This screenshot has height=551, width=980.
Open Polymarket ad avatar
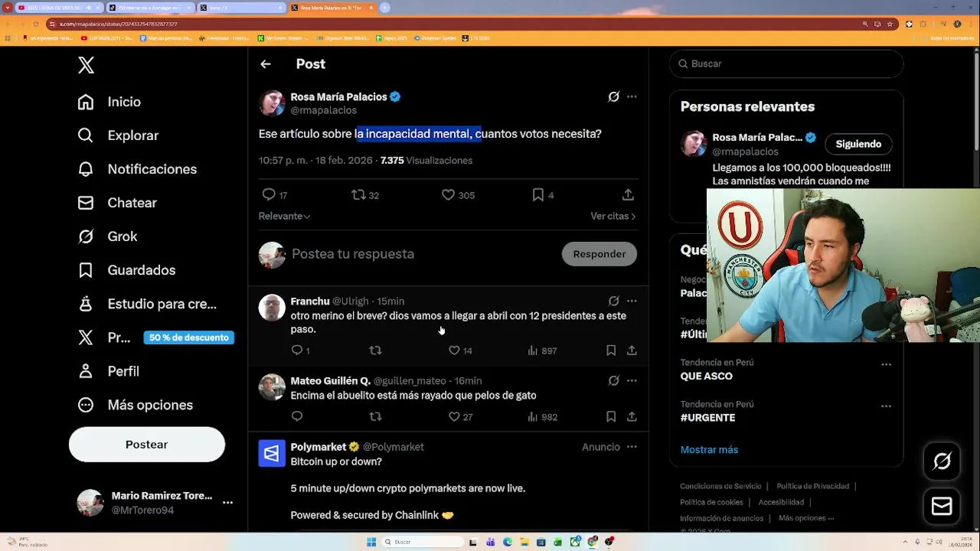click(x=272, y=454)
